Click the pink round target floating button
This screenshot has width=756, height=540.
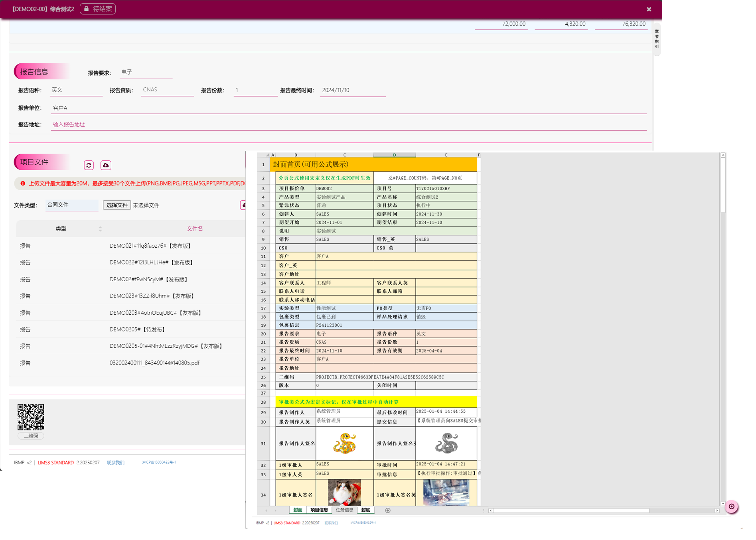(731, 506)
